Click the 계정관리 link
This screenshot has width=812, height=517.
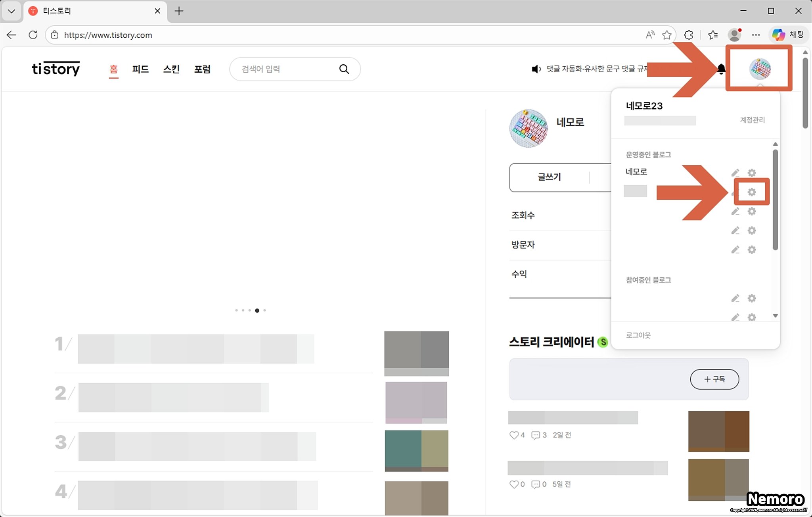[x=752, y=120]
